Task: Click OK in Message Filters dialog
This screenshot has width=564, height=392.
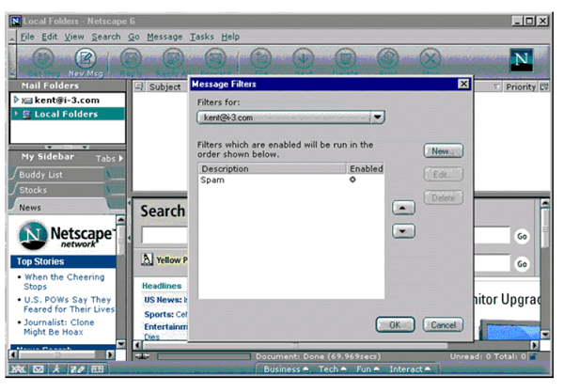Action: pyautogui.click(x=395, y=324)
